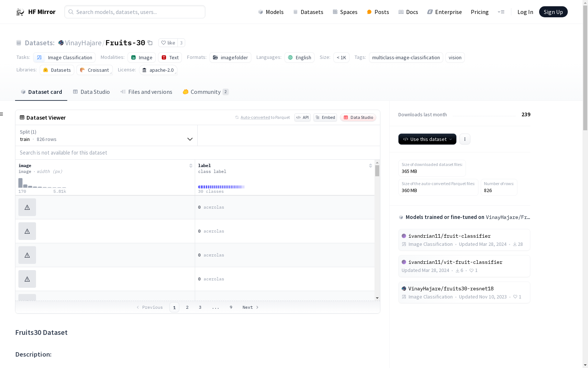The height and width of the screenshot is (368, 588).
Task: Go to page 2 of rows
Action: click(187, 307)
